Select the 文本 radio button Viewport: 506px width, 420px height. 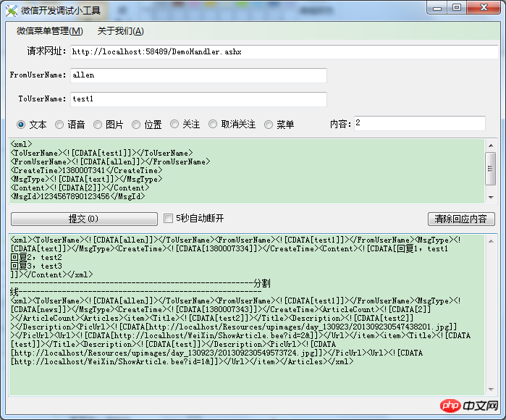[21, 125]
